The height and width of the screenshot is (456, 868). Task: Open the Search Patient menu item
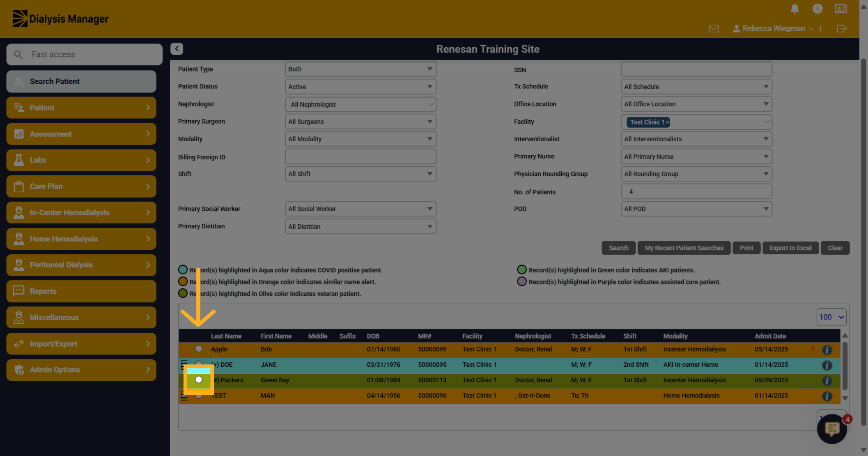pyautogui.click(x=81, y=81)
